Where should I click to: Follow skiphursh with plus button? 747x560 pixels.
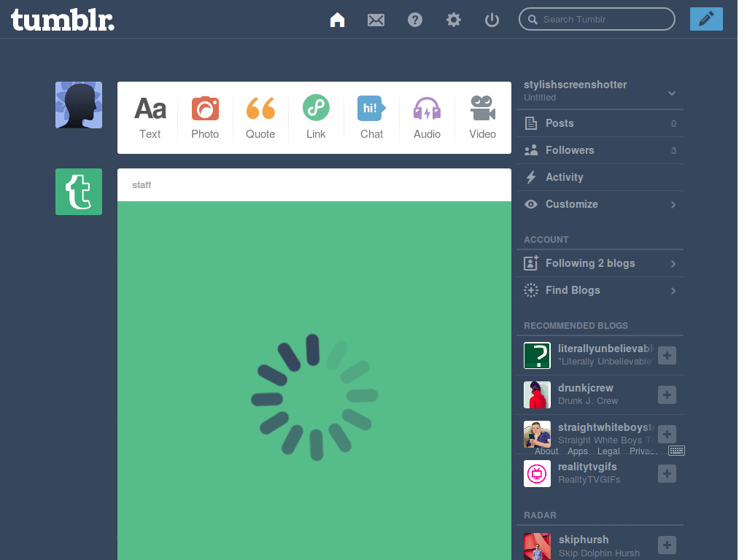(x=667, y=545)
